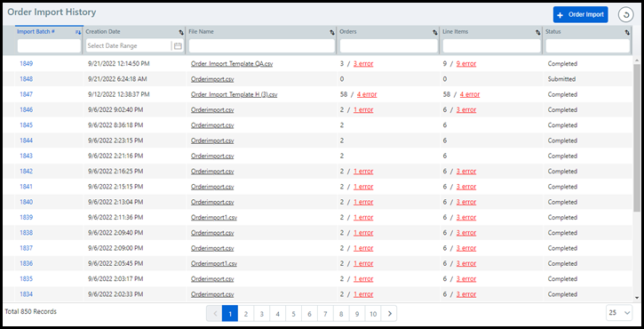Open Orderimport.csv in batch 1848 row

[212, 79]
